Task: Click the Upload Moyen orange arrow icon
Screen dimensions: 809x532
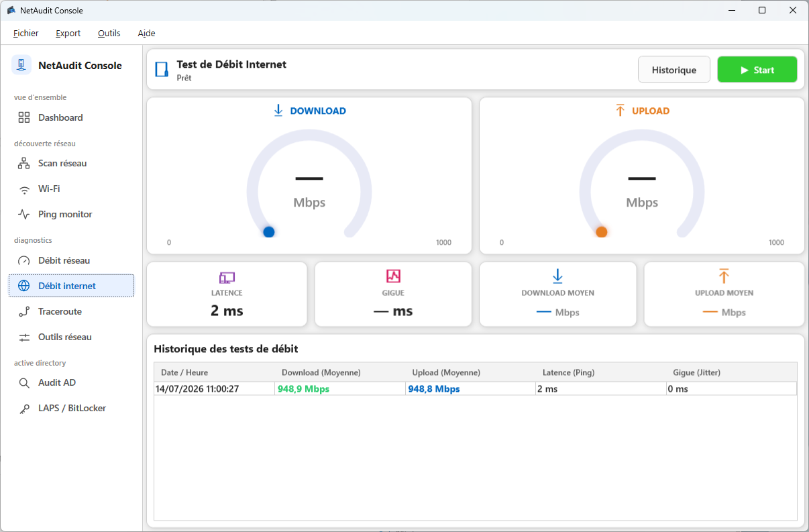Action: click(x=724, y=276)
